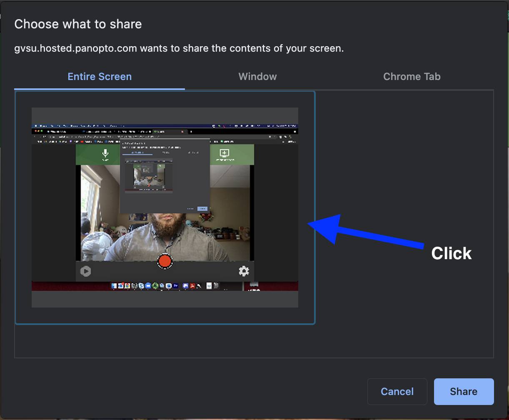Click the white "Click" annotation text

click(451, 253)
